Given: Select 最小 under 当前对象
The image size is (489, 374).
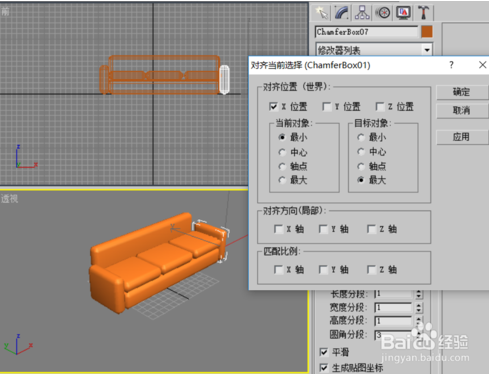Looking at the screenshot, I should click(x=282, y=137).
